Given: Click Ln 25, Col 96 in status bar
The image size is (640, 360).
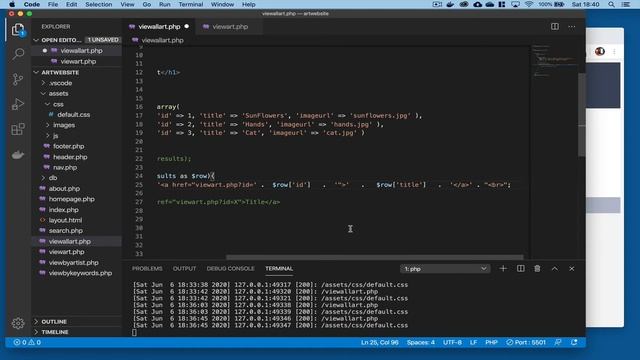Looking at the screenshot, I should pyautogui.click(x=380, y=342).
